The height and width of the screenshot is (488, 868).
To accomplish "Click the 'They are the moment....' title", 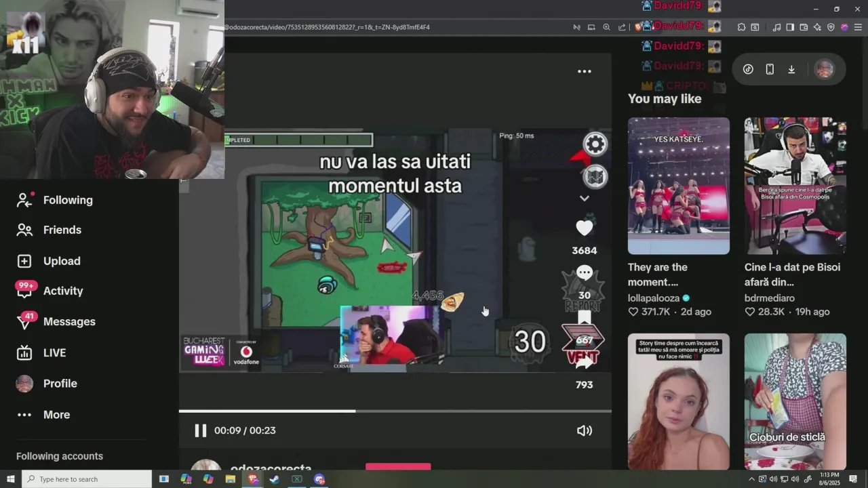I will coord(658,274).
